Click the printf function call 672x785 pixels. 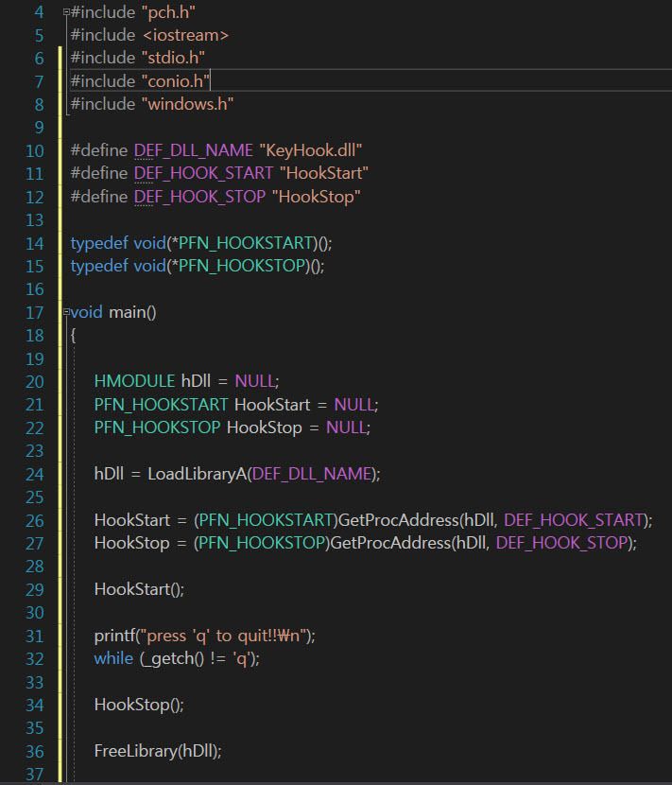[114, 636]
